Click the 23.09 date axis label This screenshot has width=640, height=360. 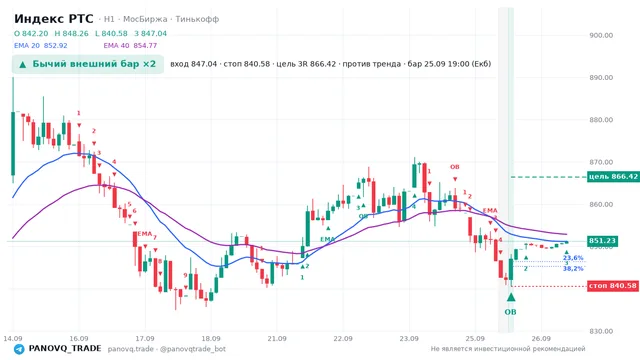pos(409,339)
